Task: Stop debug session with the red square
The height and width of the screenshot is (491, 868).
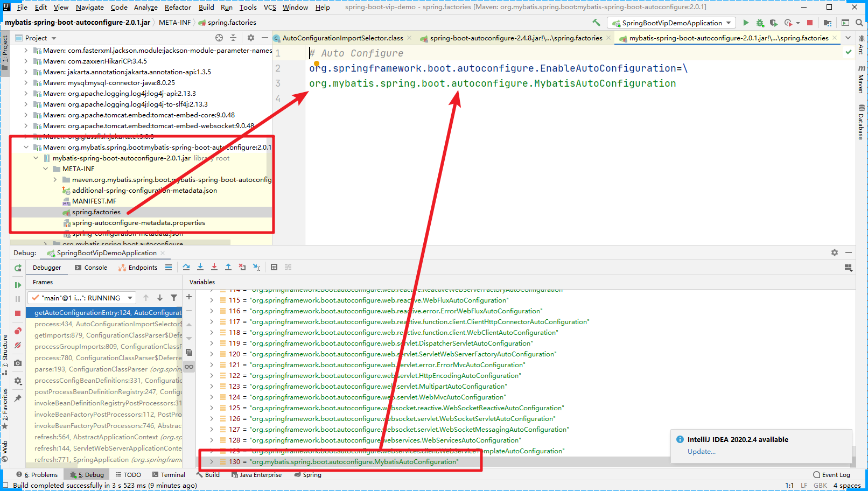Action: [18, 313]
